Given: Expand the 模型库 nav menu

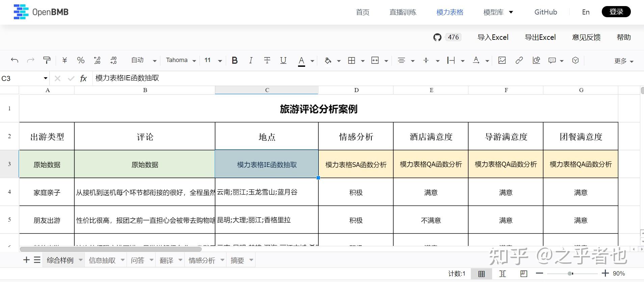Looking at the screenshot, I should (x=498, y=12).
